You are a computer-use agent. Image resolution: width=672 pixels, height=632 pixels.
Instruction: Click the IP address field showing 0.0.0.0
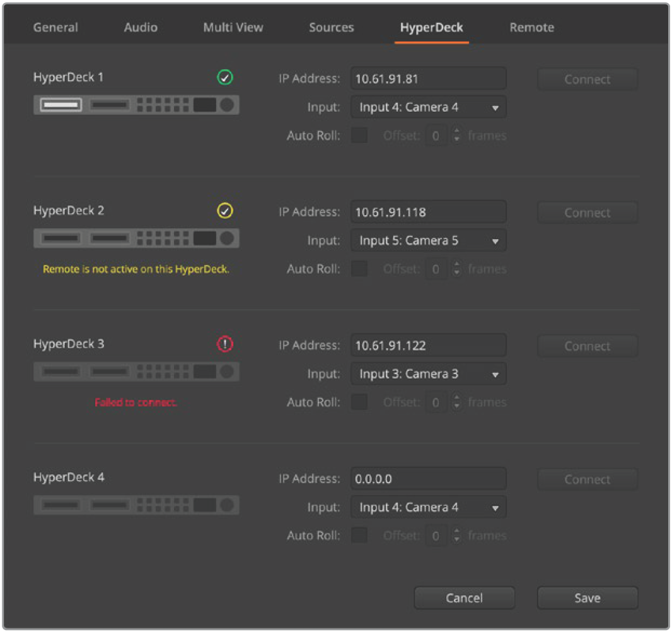428,479
